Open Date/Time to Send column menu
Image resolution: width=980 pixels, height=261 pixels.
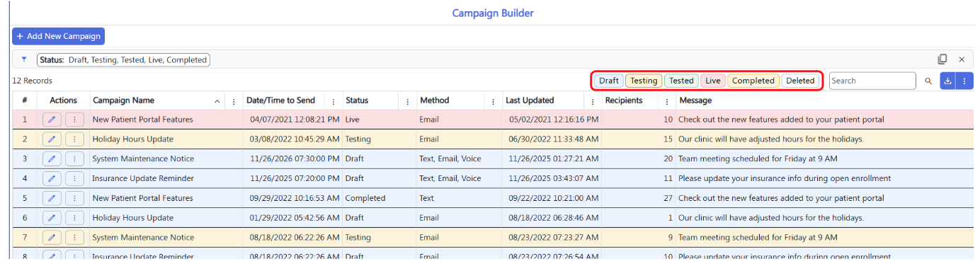[x=334, y=101]
